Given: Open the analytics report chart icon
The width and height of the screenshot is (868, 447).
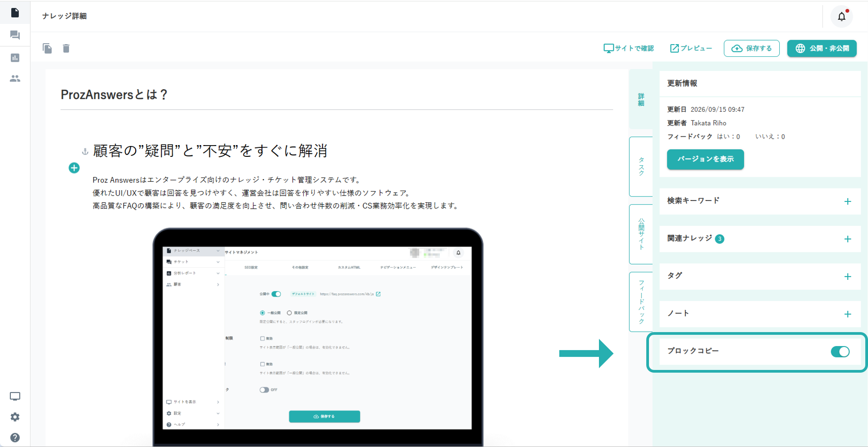Looking at the screenshot, I should (15, 58).
